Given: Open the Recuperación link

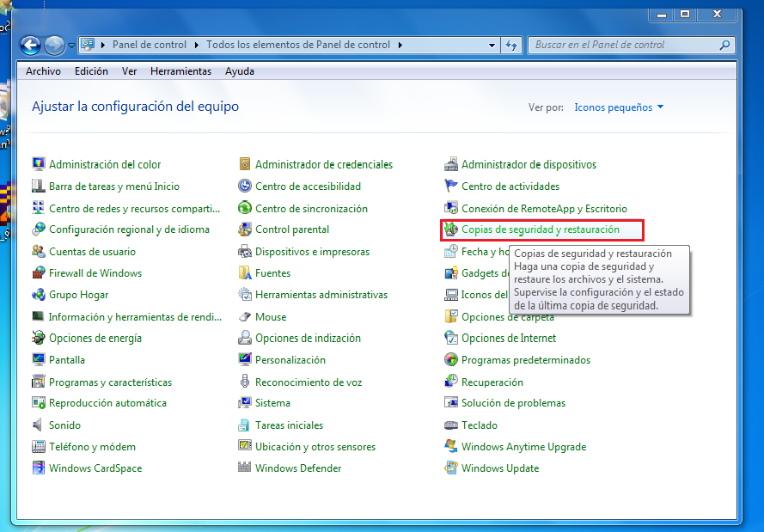Looking at the screenshot, I should click(492, 382).
